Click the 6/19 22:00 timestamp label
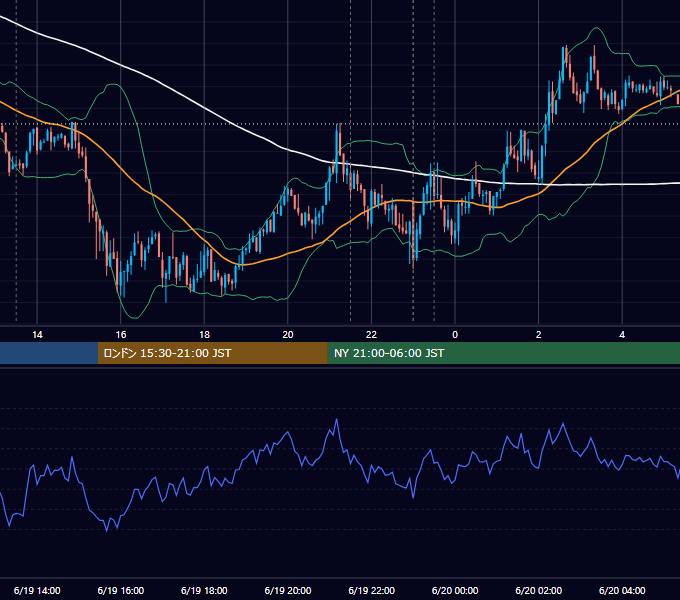 point(371,590)
